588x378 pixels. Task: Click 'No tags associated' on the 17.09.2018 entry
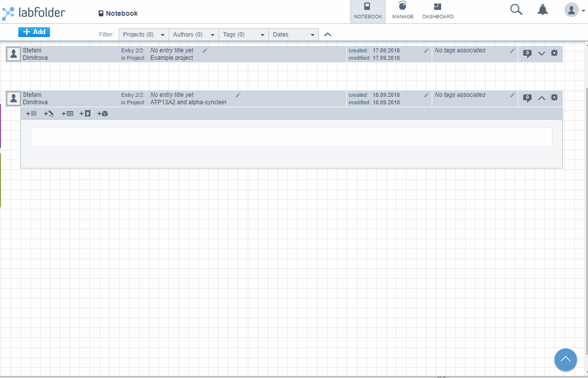(460, 50)
